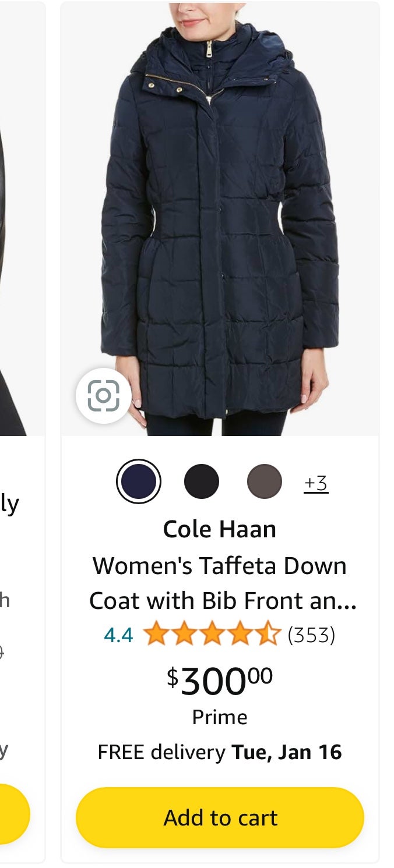Tap the visual search camera icon
Viewport: 394px width, 868px height.
(x=103, y=396)
